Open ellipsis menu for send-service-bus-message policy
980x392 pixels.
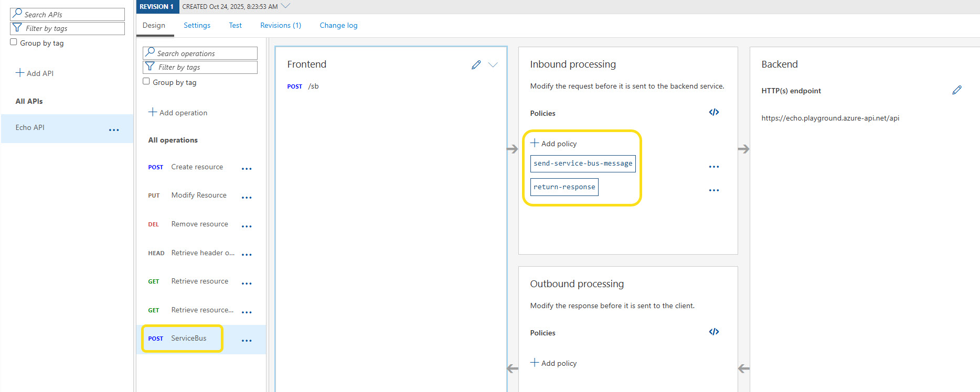tap(713, 167)
